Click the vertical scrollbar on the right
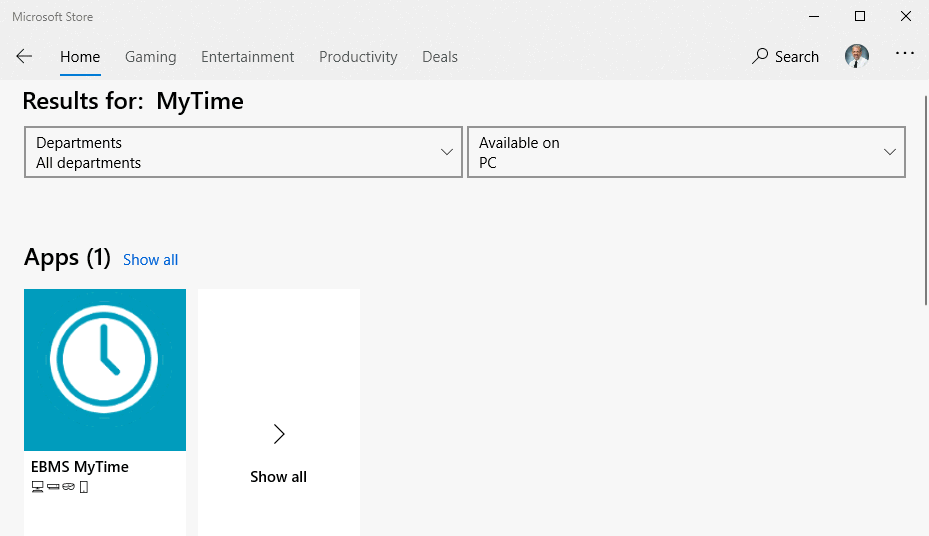This screenshot has height=536, width=929. (x=924, y=200)
